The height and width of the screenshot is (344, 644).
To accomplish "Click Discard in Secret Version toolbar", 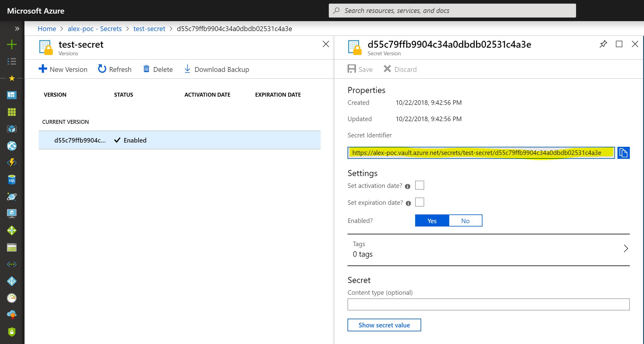I will tap(400, 69).
